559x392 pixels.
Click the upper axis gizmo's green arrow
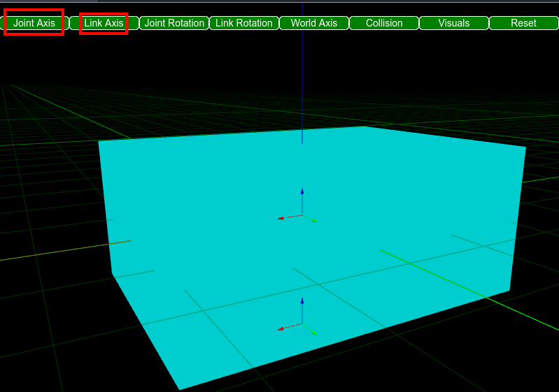[313, 220]
